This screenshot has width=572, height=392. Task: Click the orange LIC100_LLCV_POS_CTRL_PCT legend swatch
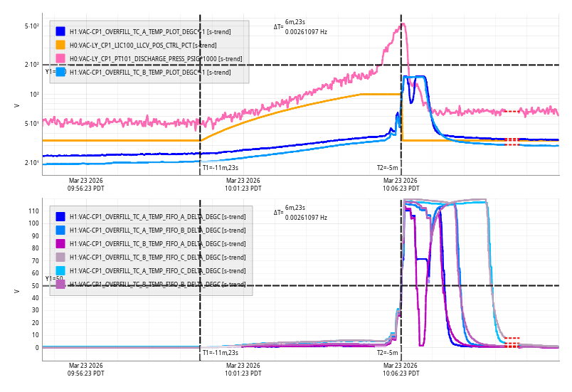pos(60,45)
